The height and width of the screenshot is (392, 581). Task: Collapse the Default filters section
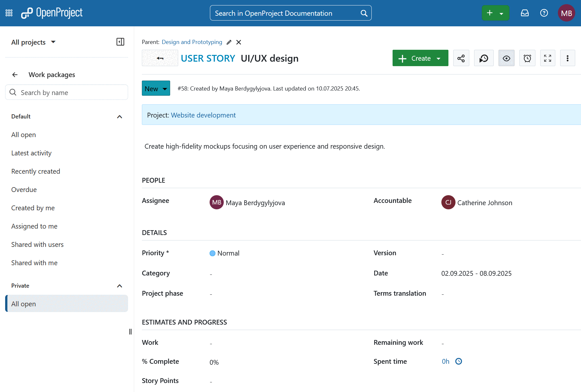(119, 117)
